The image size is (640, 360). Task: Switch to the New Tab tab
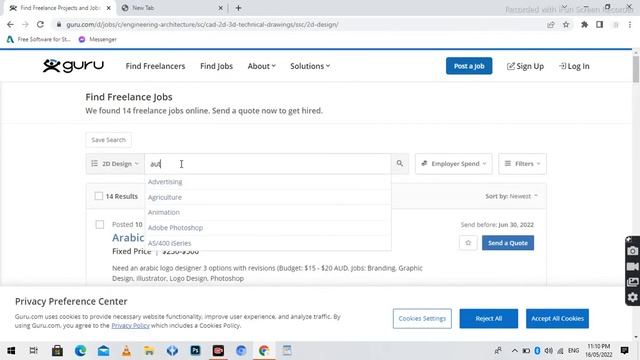coord(172,8)
